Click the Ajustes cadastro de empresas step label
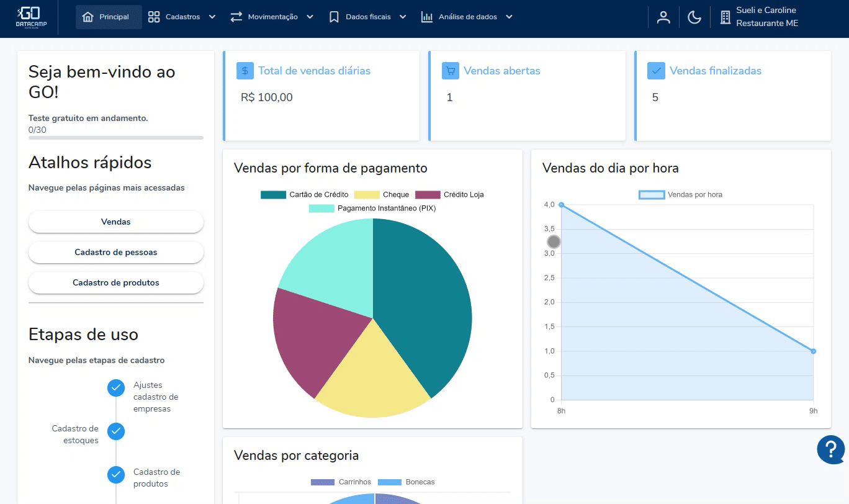Image resolution: width=849 pixels, height=504 pixels. pyautogui.click(x=156, y=397)
